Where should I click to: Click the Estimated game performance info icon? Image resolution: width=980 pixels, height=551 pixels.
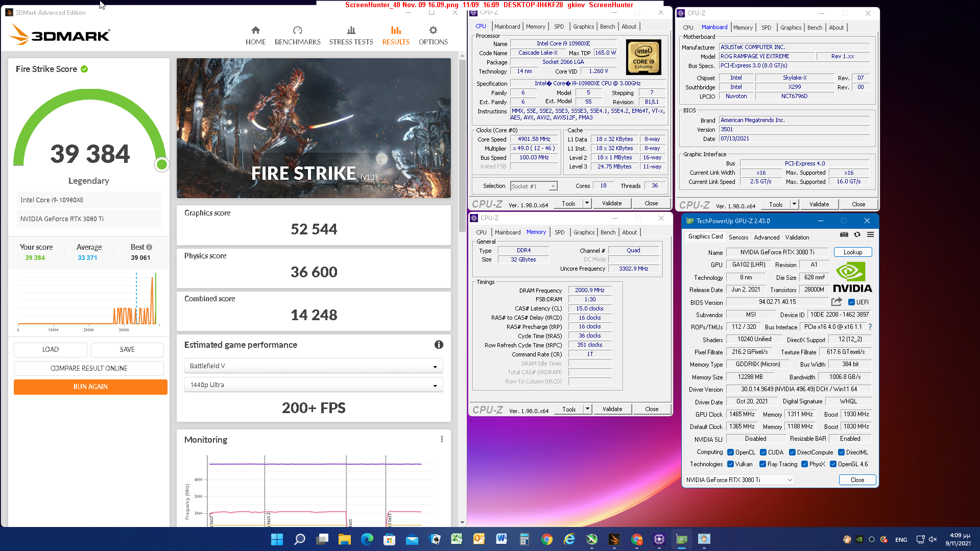(439, 345)
